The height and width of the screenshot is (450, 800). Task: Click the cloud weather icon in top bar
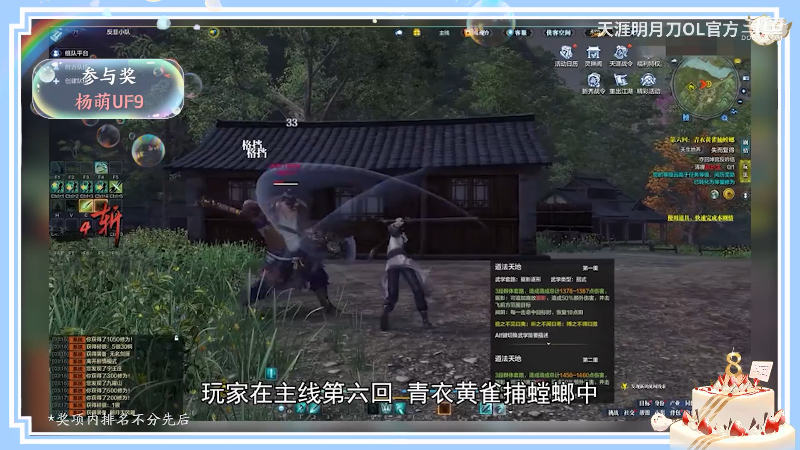398,33
